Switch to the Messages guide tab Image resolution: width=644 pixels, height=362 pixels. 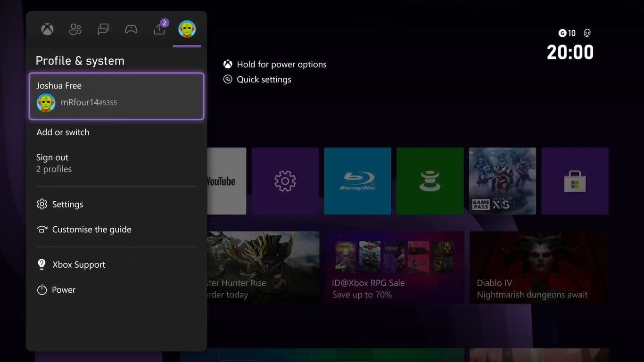click(103, 29)
